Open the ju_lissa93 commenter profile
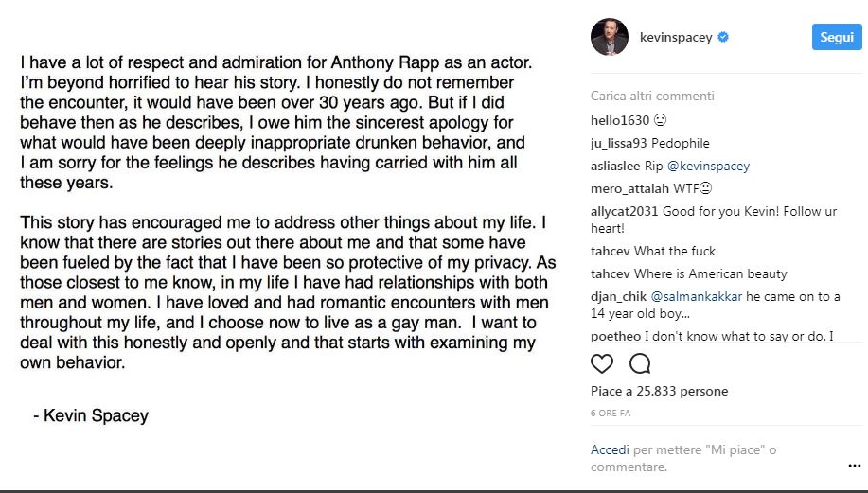Screen dimensions: 868x493 [618, 143]
